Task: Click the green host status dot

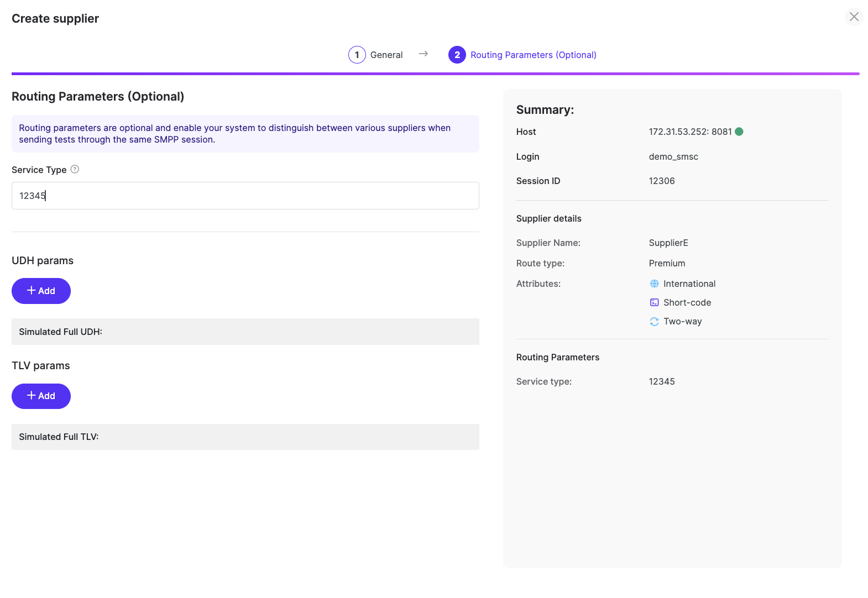Action: pos(739,132)
